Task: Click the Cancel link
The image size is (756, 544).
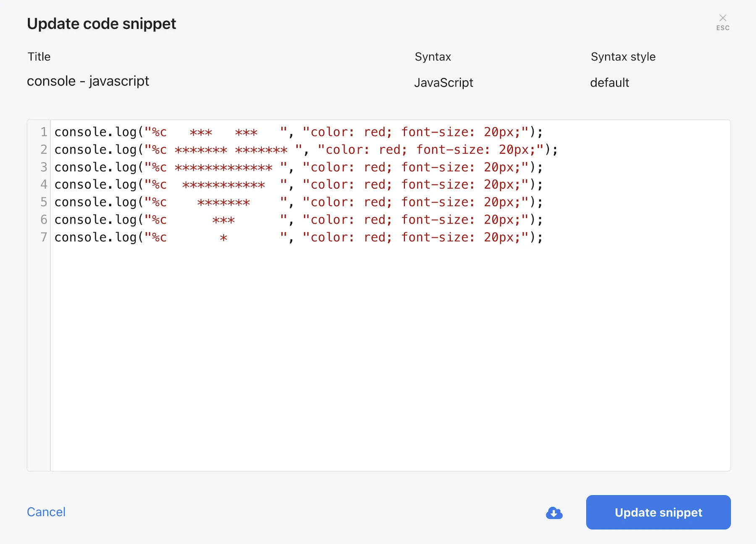Action: [46, 512]
